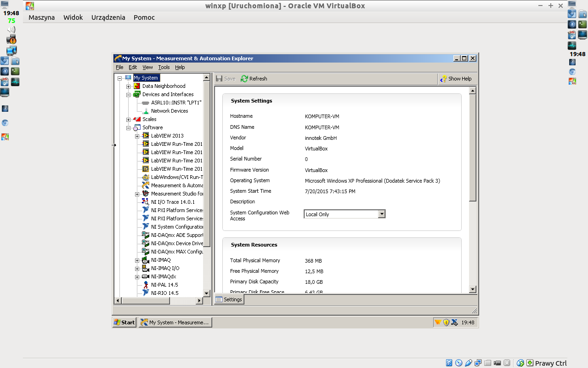Open VirtualBox Urządzenia menu
The width and height of the screenshot is (588, 368).
108,17
